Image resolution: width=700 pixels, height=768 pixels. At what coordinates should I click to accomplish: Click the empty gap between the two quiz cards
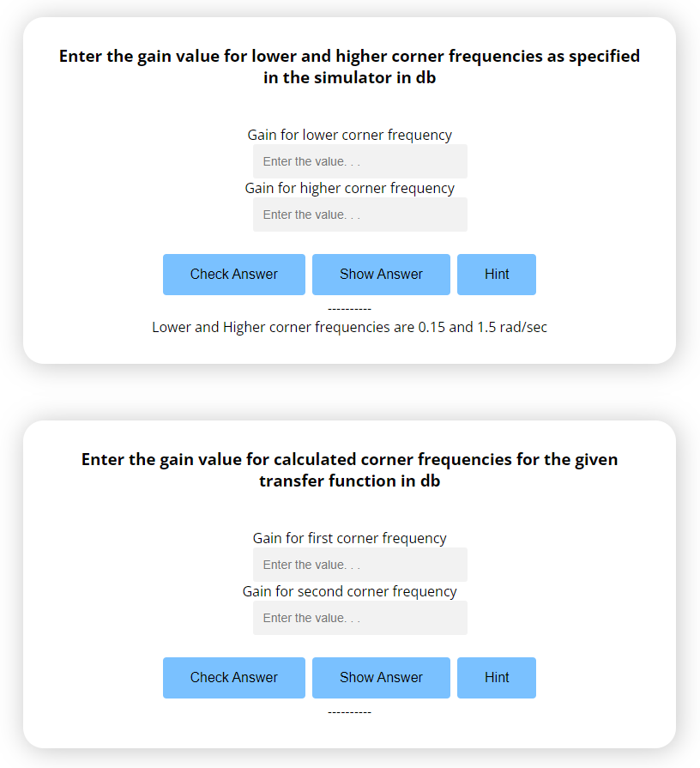349,392
